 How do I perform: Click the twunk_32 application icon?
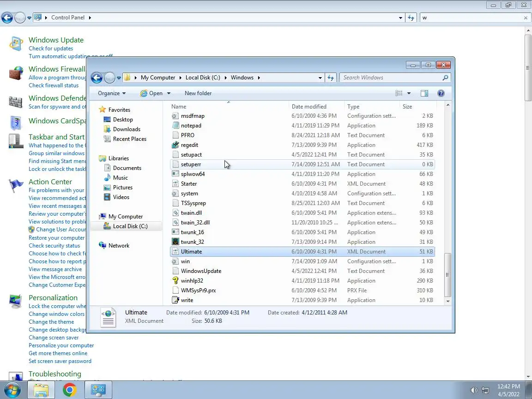tap(175, 242)
